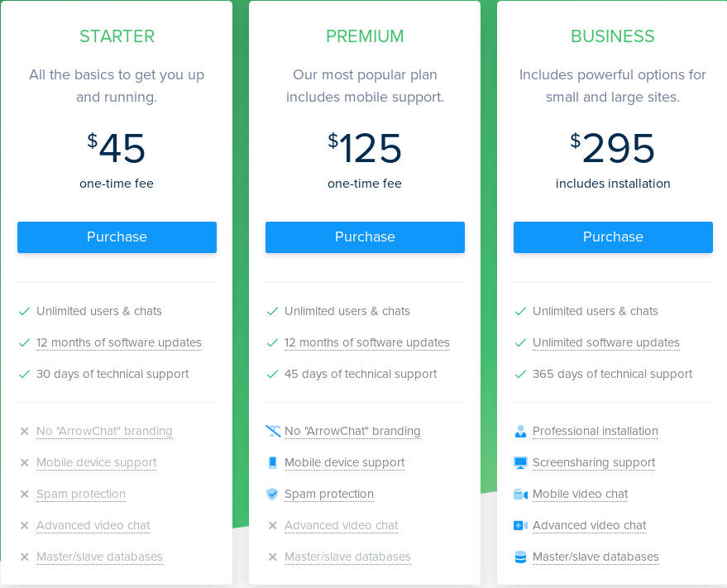Screen dimensions: 727x588
Task: Click No "ArrowChat" branding in Starter
Action: coord(104,431)
